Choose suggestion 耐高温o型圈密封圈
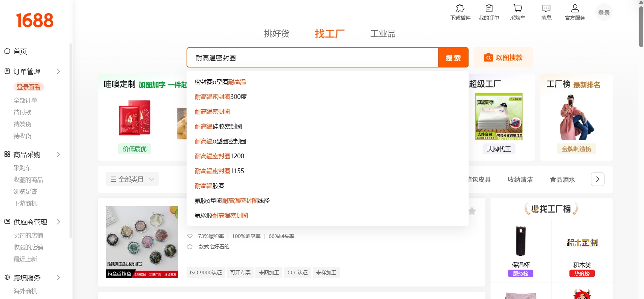The width and height of the screenshot is (644, 299). (327, 141)
